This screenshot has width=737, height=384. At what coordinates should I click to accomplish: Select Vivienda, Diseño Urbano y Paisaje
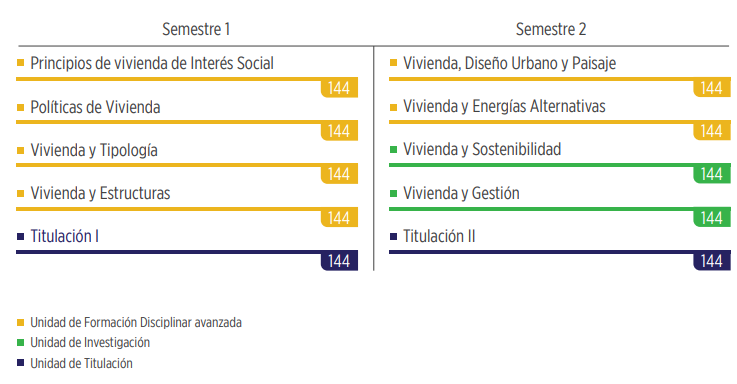pos(510,63)
